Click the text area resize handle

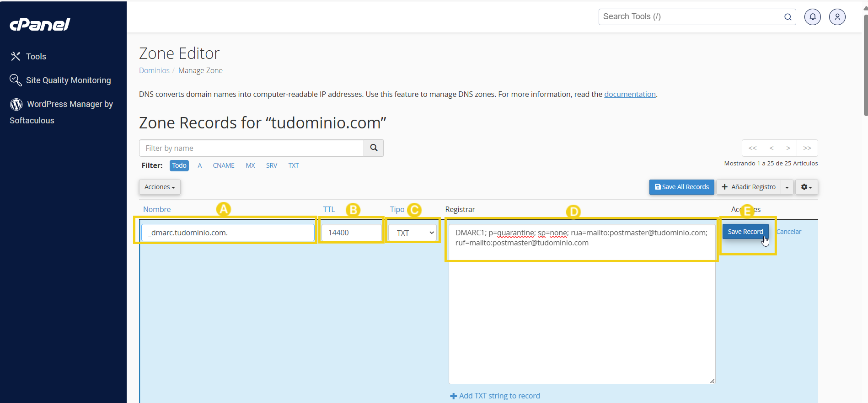click(x=712, y=381)
